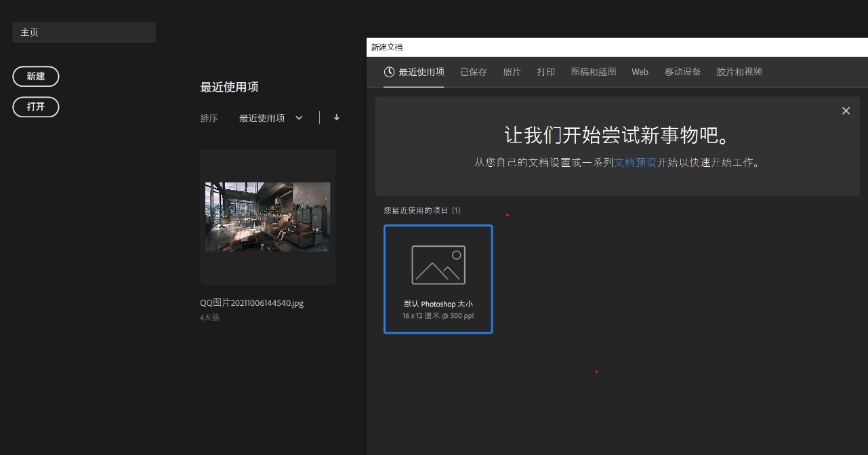
Task: Follow the 文档预设 link
Action: click(x=636, y=163)
